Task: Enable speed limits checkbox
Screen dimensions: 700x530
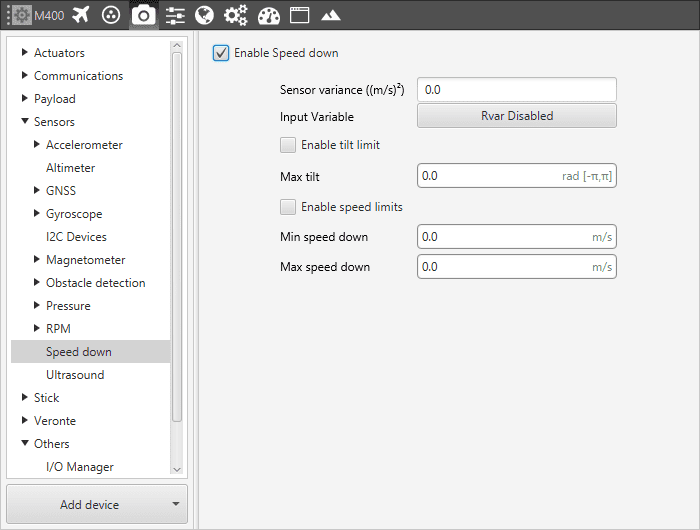Action: (x=288, y=207)
